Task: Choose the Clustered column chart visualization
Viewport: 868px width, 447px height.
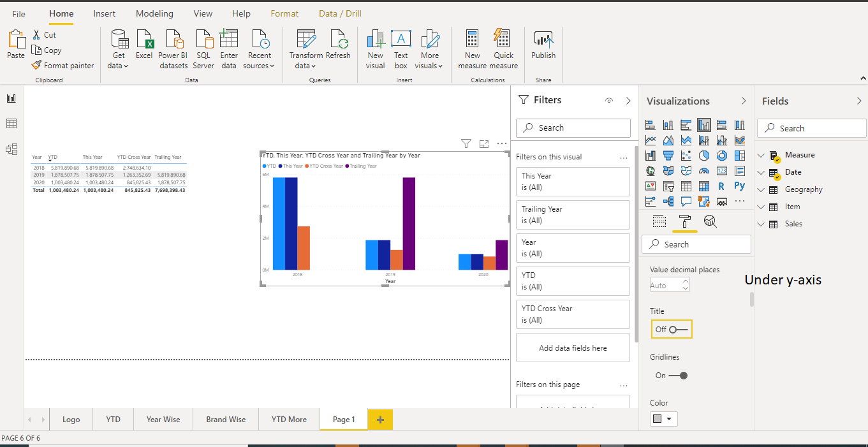Action: [704, 125]
